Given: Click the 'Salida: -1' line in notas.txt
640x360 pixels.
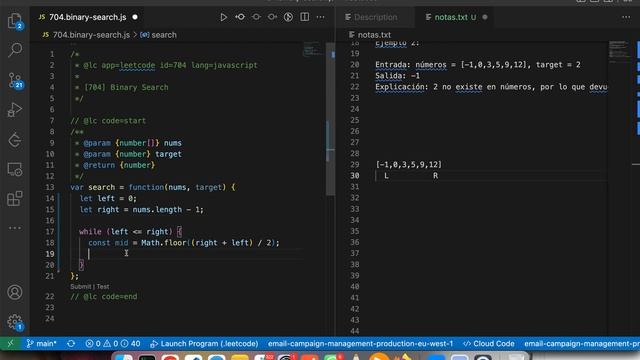Looking at the screenshot, I should click(397, 76).
